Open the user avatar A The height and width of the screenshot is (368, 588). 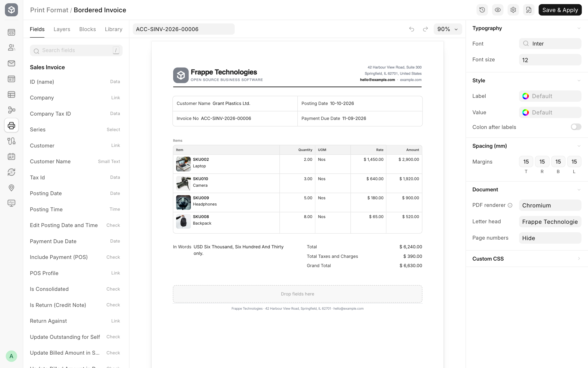click(x=11, y=356)
